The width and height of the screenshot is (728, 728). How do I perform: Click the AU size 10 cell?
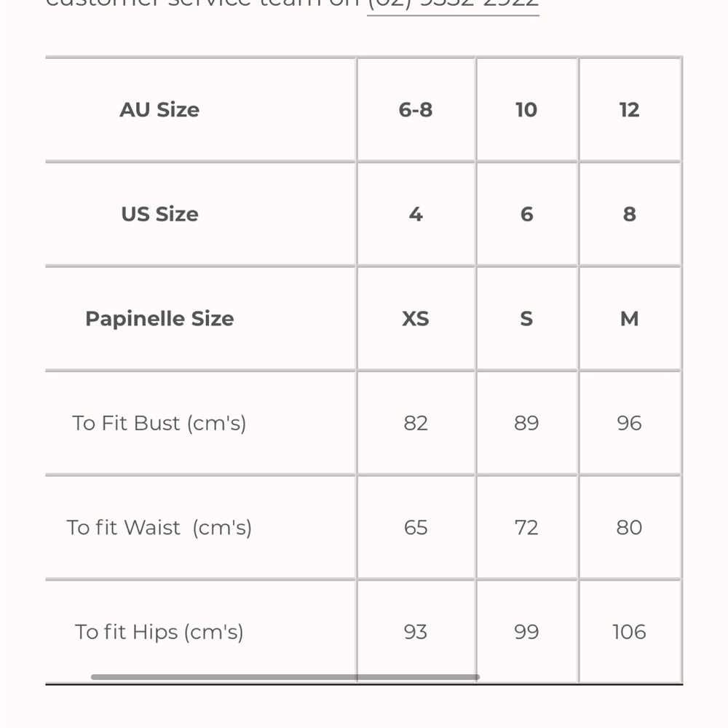[526, 110]
